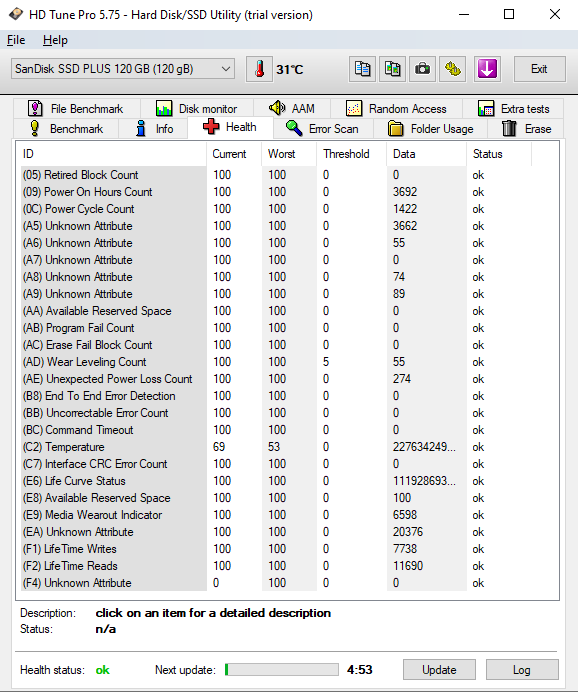The width and height of the screenshot is (578, 692).
Task: Click the purple download arrow icon
Action: 487,69
